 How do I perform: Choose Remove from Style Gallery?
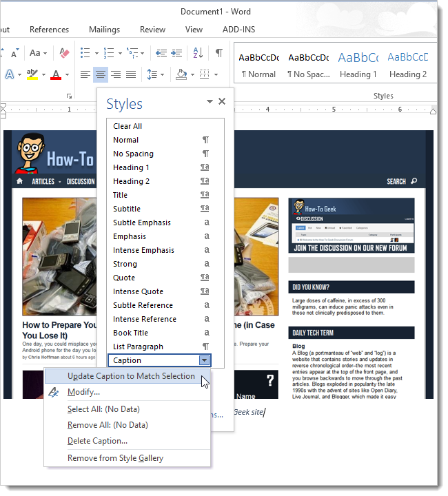(x=128, y=458)
